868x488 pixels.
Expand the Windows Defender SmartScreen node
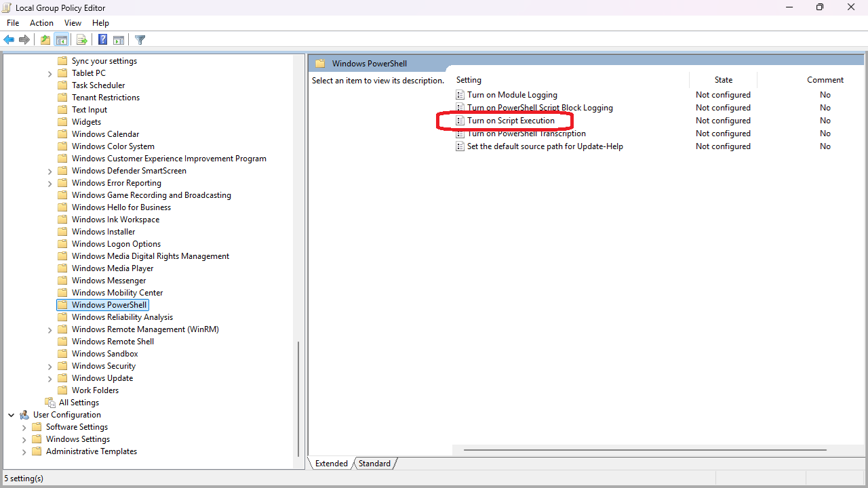[x=50, y=171]
